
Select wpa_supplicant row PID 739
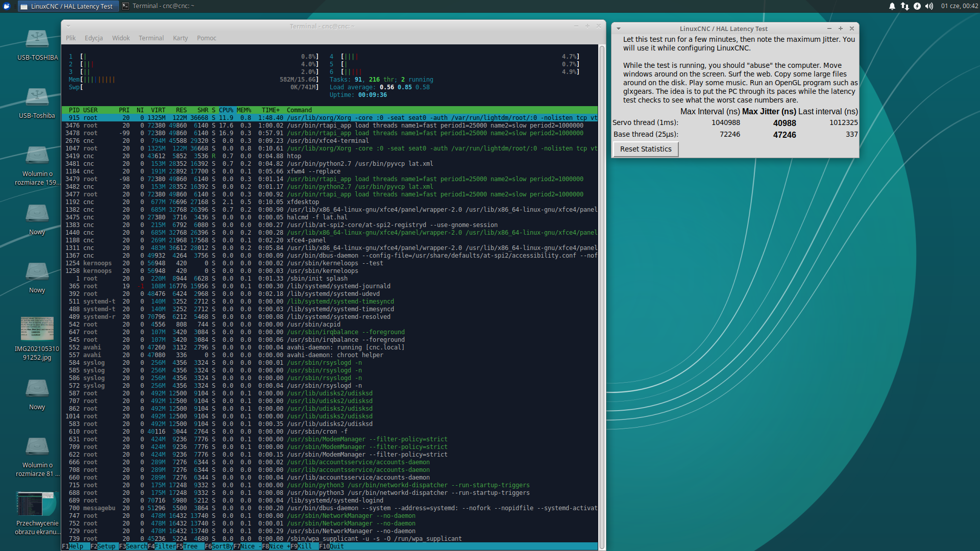[x=330, y=539]
